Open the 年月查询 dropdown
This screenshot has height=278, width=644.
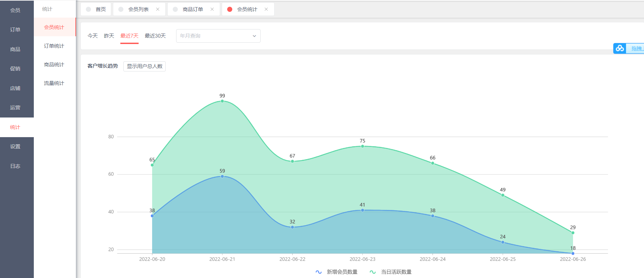pyautogui.click(x=218, y=36)
